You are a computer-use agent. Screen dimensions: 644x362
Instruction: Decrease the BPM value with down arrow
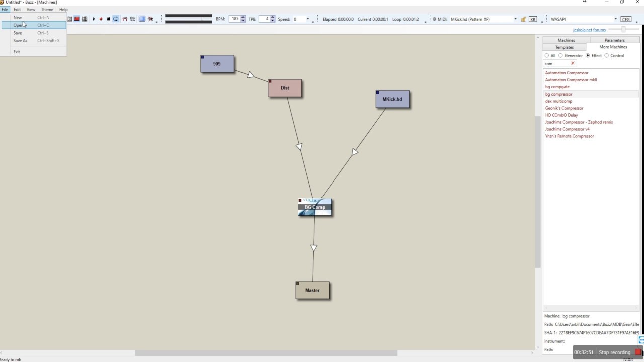(x=243, y=21)
